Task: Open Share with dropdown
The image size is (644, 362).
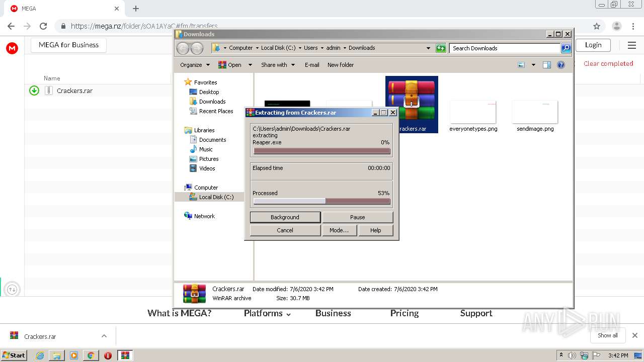Action: (278, 65)
